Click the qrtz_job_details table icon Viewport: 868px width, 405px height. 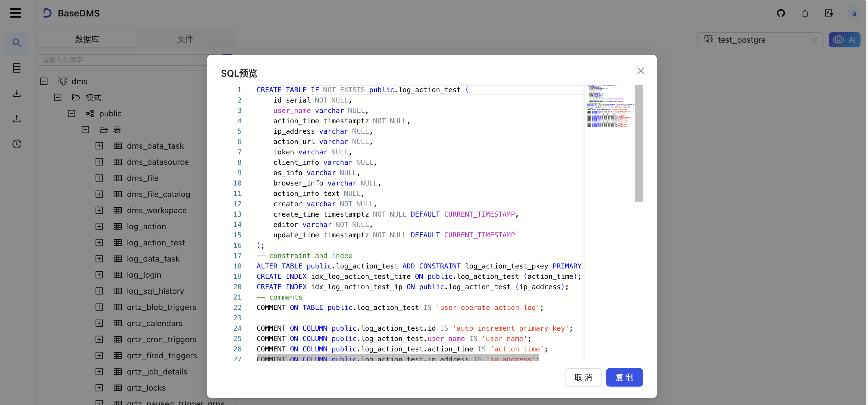118,372
